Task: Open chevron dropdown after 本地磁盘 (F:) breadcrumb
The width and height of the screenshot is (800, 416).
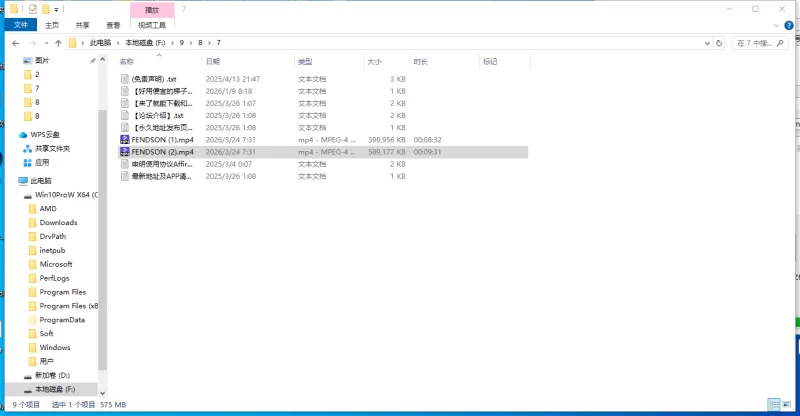Action: (172, 43)
